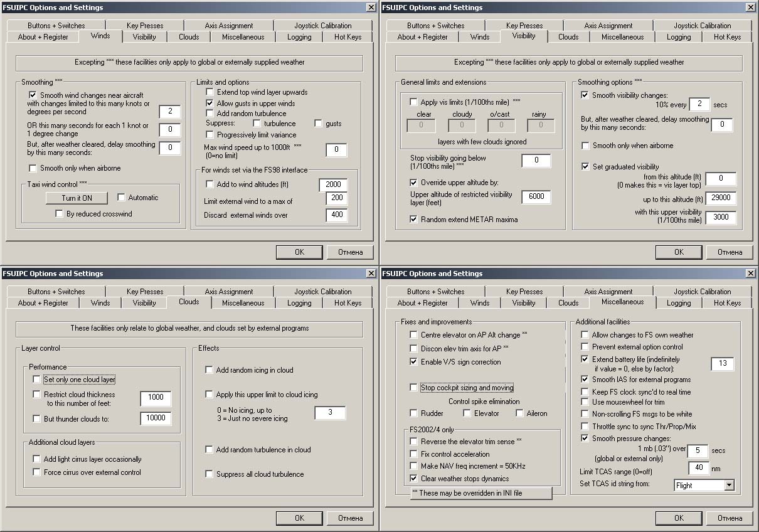
Task: Open Axis Assignment tab in Visibility window
Action: (607, 26)
